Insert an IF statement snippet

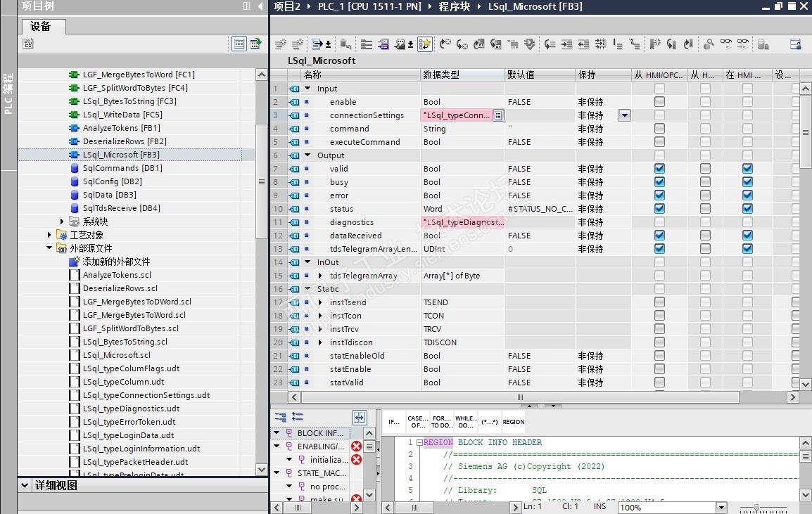click(x=394, y=422)
